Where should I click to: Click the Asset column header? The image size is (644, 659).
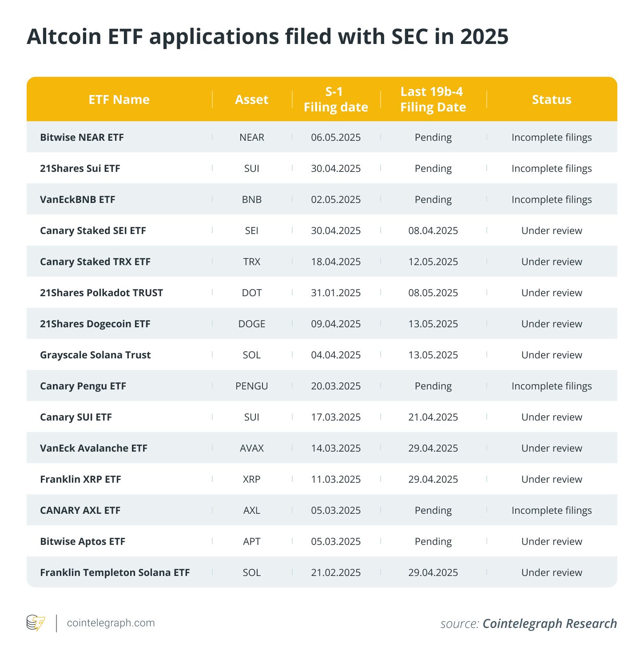(x=252, y=99)
